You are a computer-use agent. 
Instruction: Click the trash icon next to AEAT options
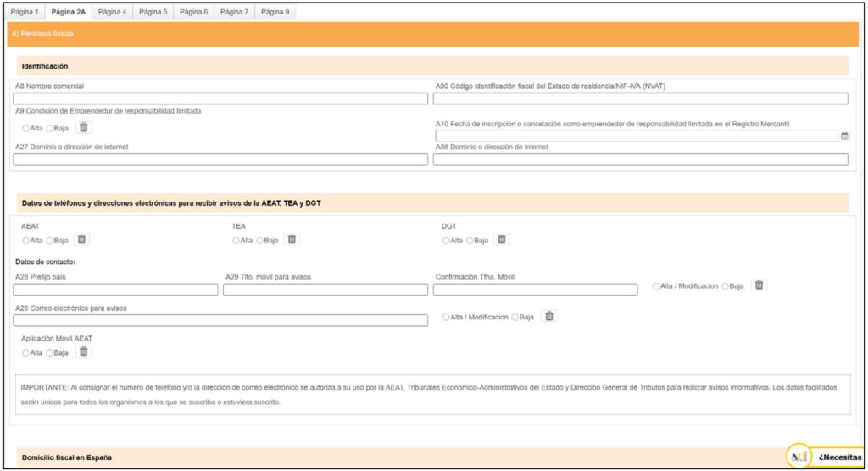pyautogui.click(x=81, y=240)
